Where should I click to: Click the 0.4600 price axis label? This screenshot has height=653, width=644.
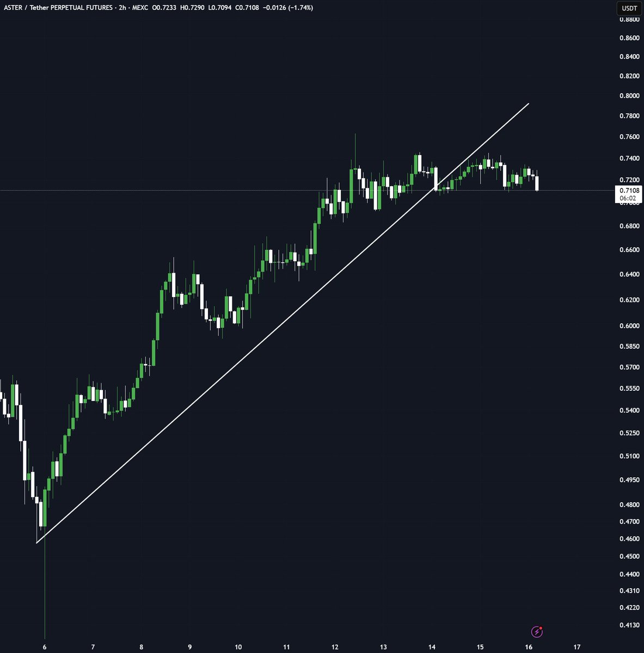coord(629,539)
